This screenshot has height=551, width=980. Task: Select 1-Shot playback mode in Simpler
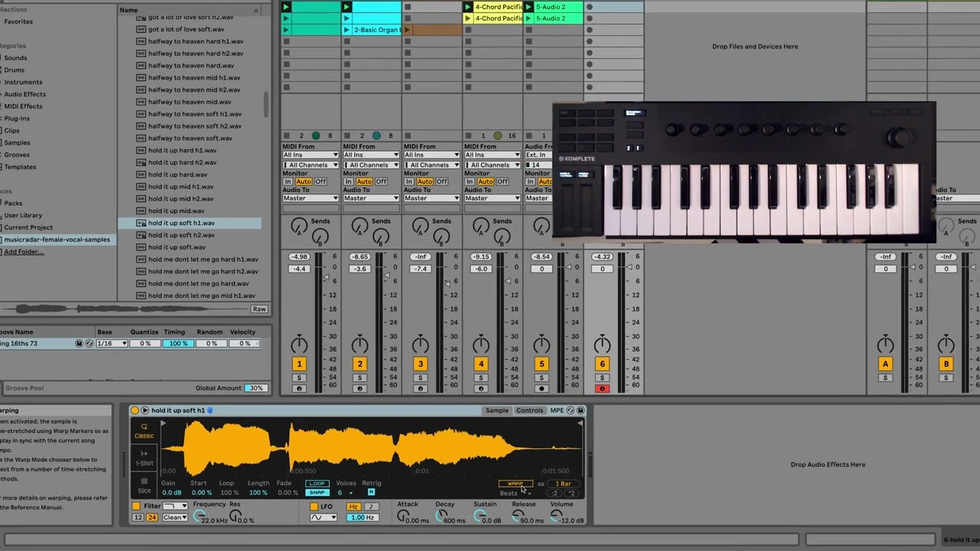pos(144,458)
